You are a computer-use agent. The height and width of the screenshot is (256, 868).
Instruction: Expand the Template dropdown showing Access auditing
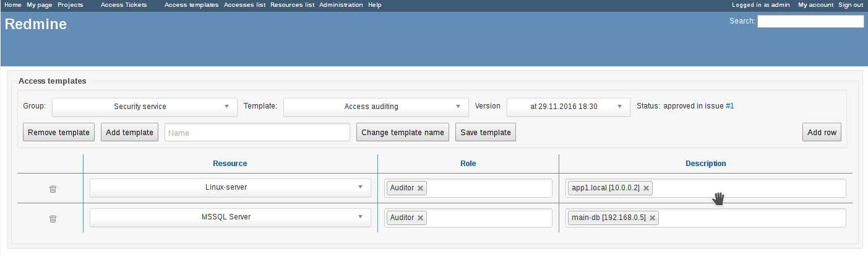coord(376,107)
